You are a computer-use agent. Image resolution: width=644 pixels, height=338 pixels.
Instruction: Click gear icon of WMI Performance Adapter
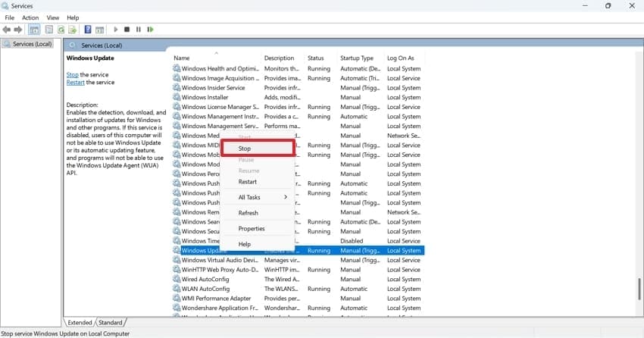pos(177,298)
